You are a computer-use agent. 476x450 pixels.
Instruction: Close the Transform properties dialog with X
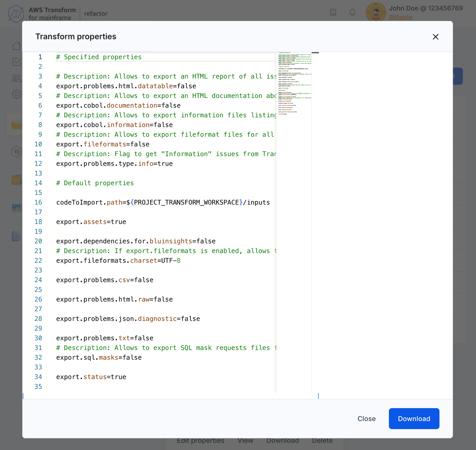(x=435, y=37)
